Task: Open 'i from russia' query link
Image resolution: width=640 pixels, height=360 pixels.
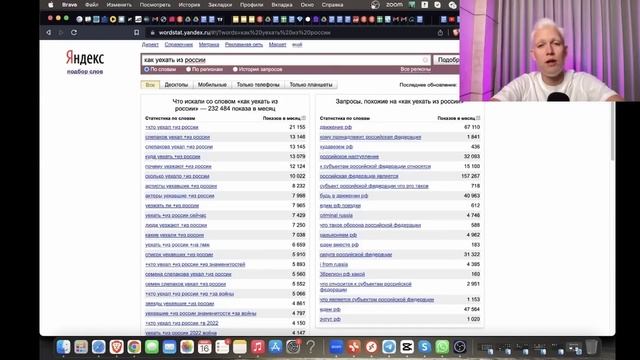Action: (334, 264)
